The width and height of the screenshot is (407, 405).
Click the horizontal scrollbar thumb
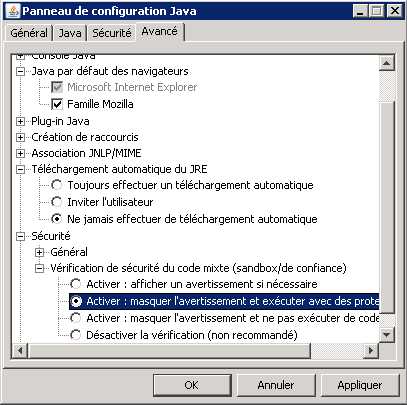(169, 351)
